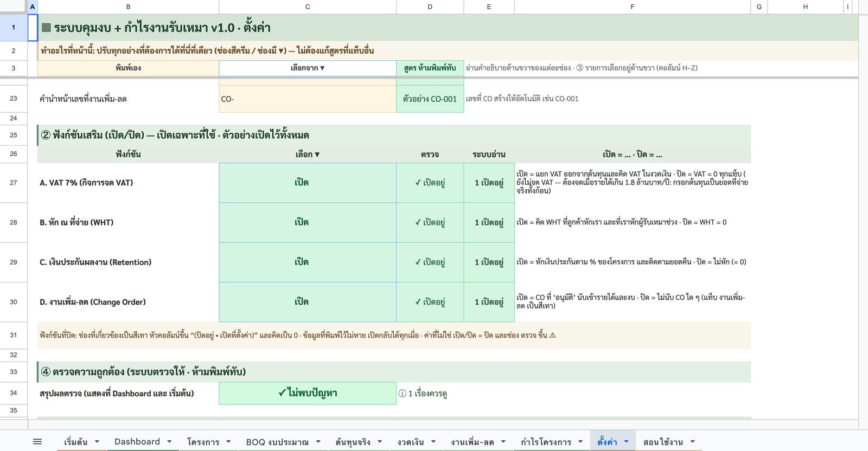Select the พิมพ์เอง header cell
The height and width of the screenshot is (451, 868).
128,68
